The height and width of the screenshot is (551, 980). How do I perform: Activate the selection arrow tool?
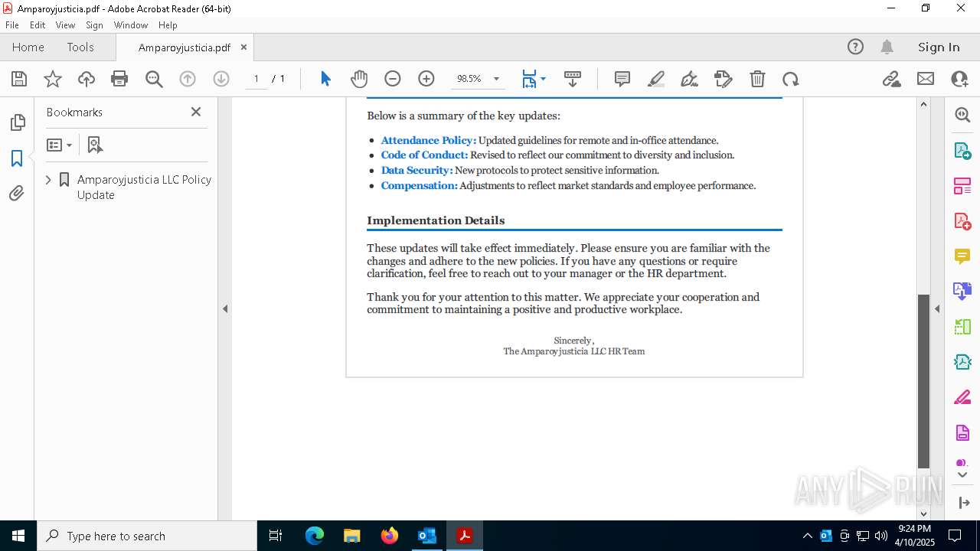[325, 79]
